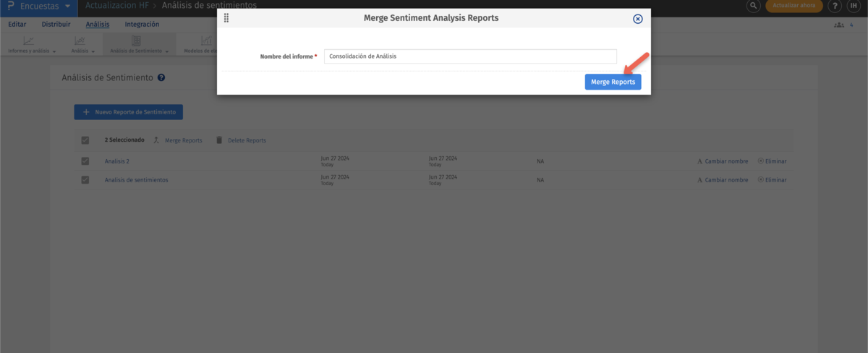This screenshot has height=353, width=868.
Task: Click the dialog drag handle grip icon
Action: pyautogui.click(x=226, y=18)
